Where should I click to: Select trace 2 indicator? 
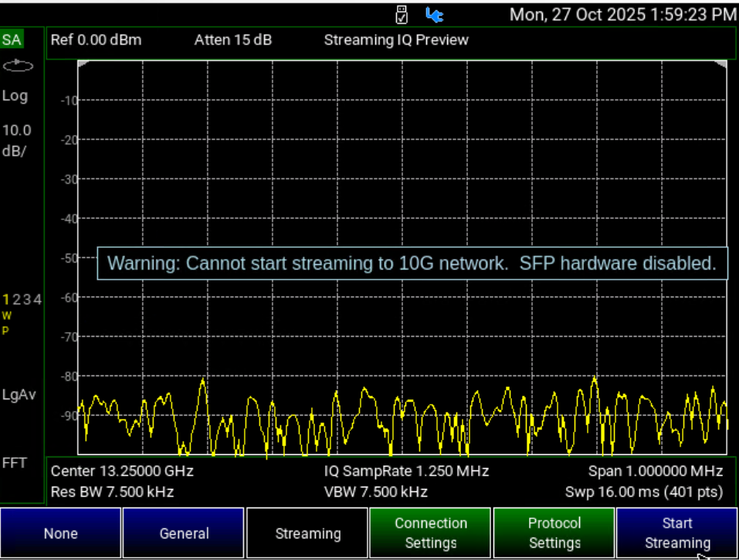click(16, 300)
